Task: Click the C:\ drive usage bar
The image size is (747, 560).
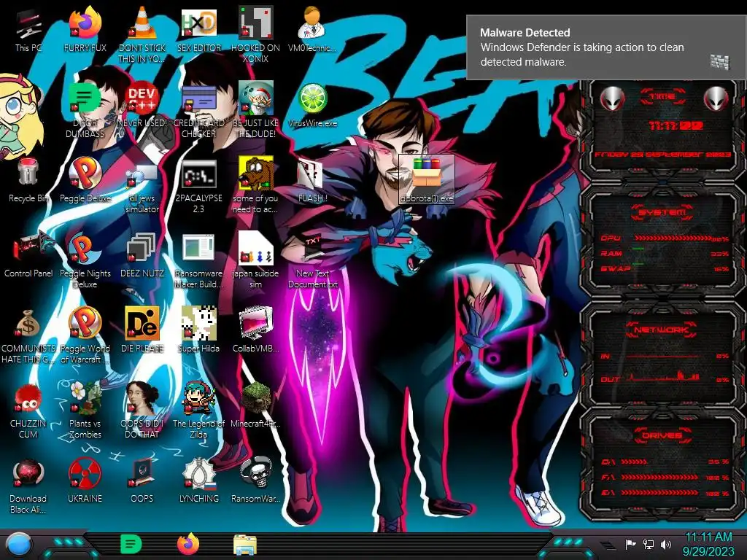Action: coord(634,462)
